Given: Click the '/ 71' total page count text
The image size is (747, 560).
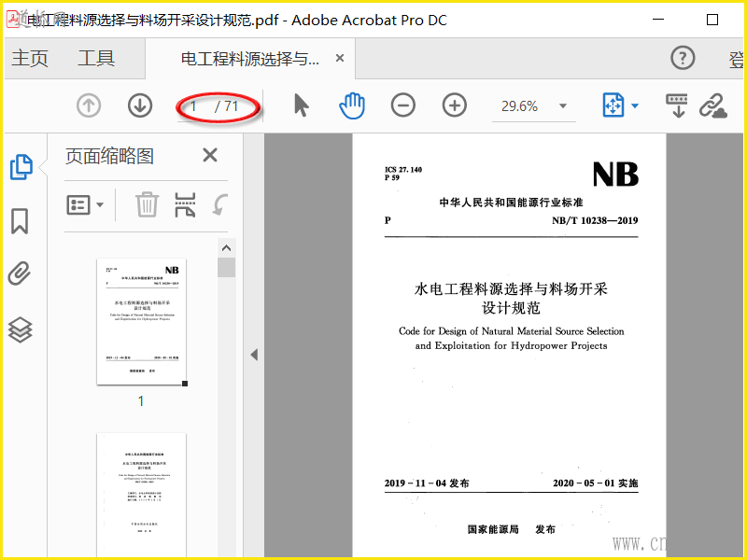Looking at the screenshot, I should [x=226, y=106].
